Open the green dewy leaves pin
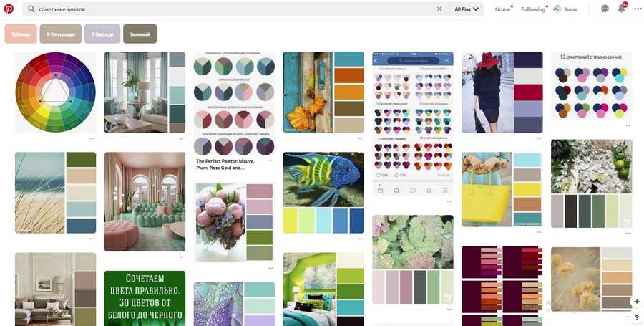Image resolution: width=644 pixels, height=326 pixels. coord(413,259)
